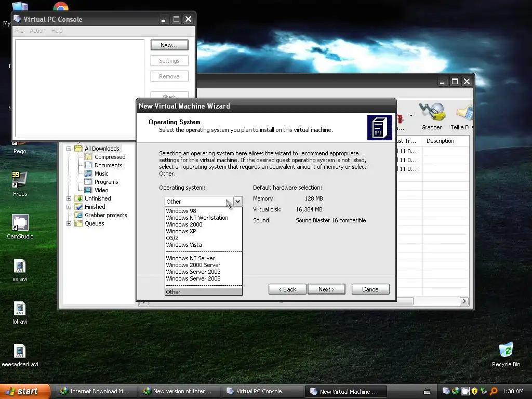Open the Action menu in Virtual PC Console

[37, 31]
